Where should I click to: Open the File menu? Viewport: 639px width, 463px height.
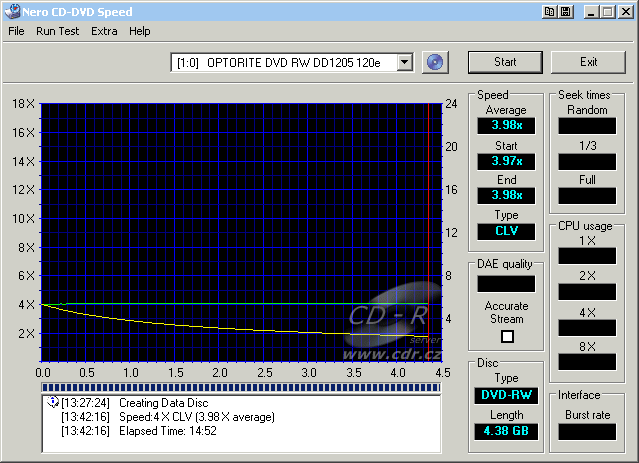(16, 31)
